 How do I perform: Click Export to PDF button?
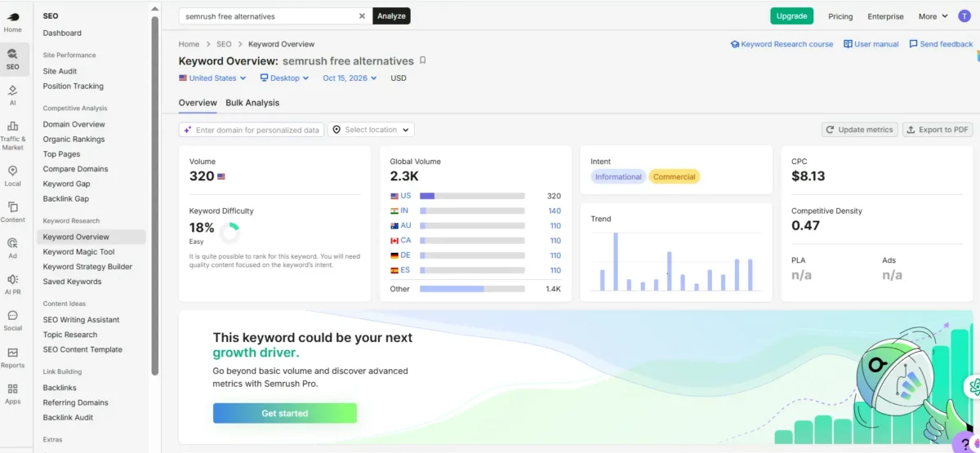[938, 130]
